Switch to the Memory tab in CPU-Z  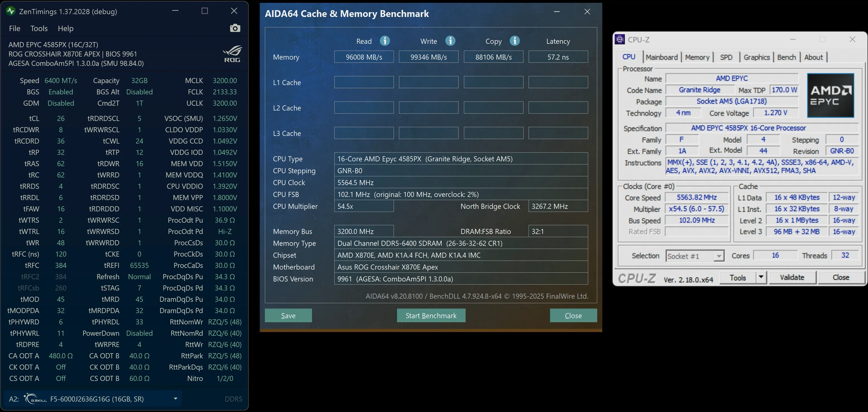697,57
